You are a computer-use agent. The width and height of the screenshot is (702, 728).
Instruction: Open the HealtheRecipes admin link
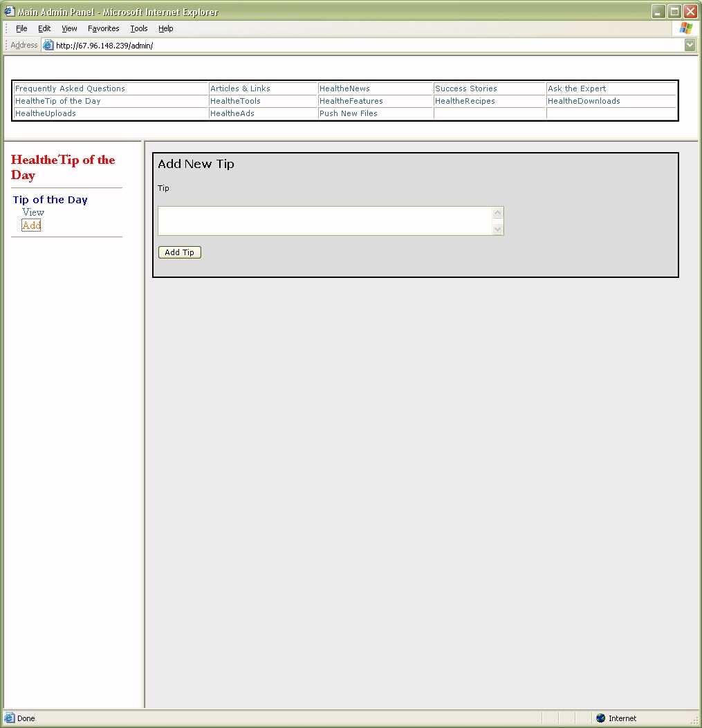click(x=465, y=101)
